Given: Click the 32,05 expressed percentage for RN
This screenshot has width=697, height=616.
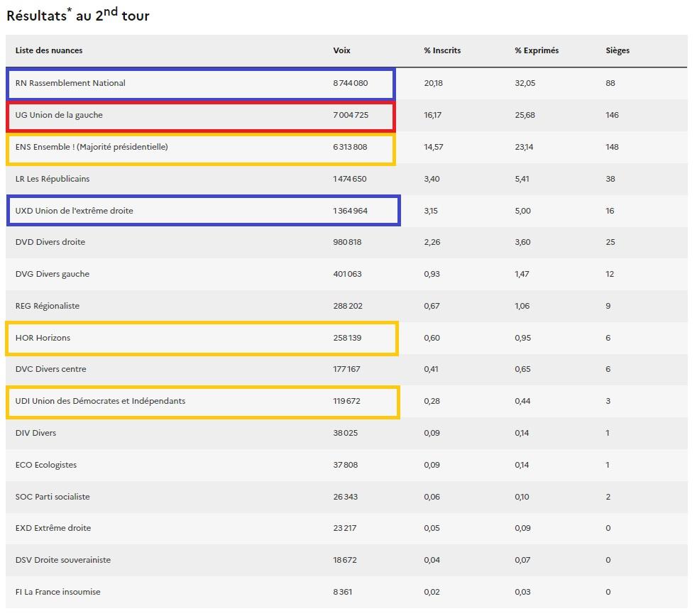Looking at the screenshot, I should point(525,83).
